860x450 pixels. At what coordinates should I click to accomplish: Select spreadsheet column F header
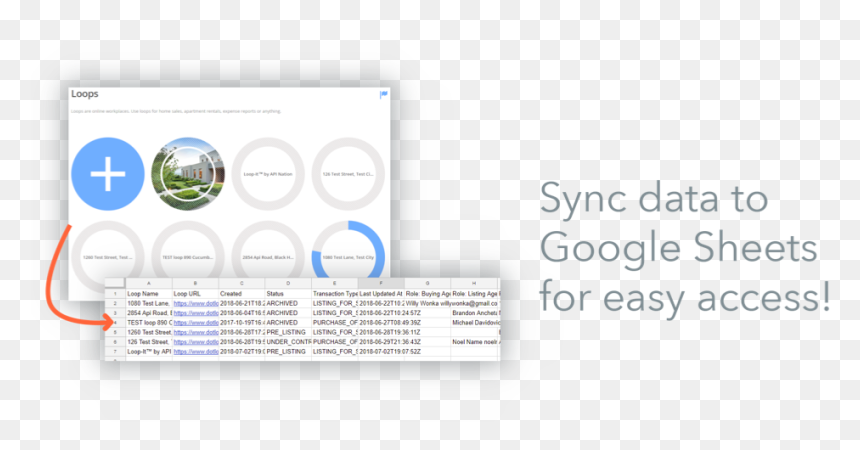381,283
